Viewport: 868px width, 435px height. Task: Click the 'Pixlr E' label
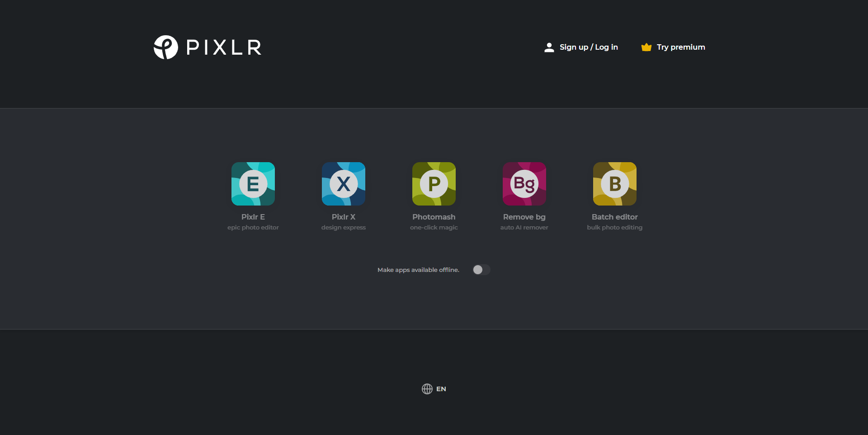[253, 217]
